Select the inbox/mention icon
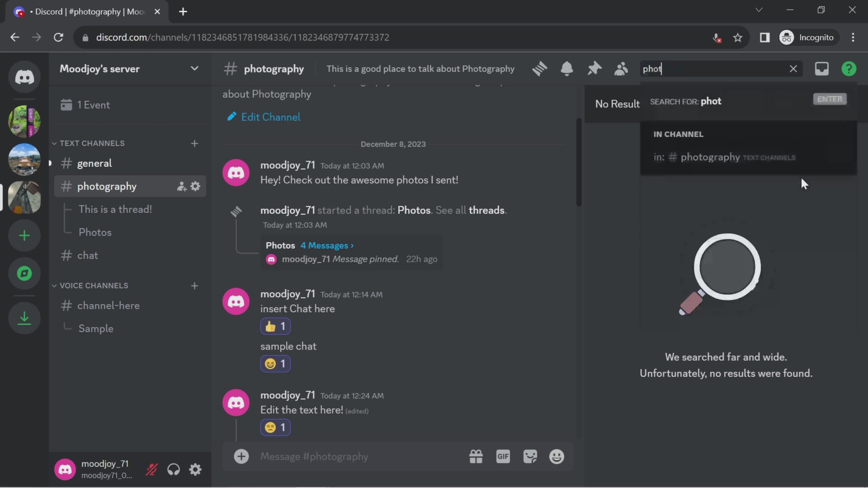868x488 pixels. (x=821, y=68)
